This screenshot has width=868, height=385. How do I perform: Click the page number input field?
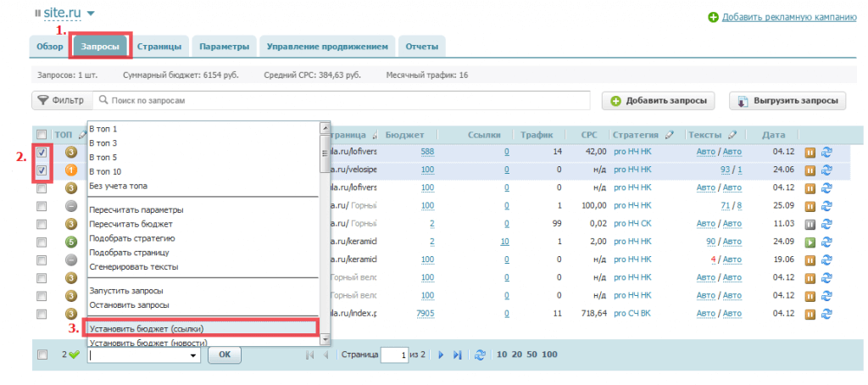pyautogui.click(x=394, y=354)
